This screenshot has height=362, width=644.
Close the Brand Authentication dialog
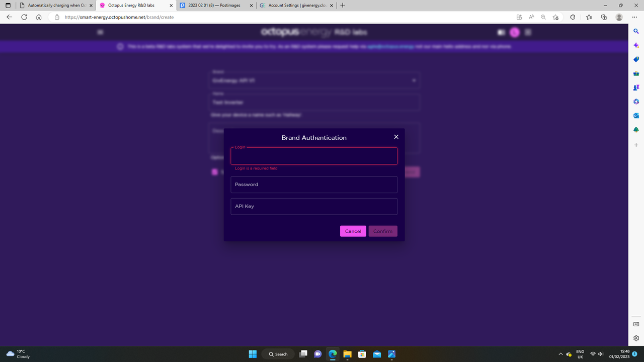coord(396,137)
